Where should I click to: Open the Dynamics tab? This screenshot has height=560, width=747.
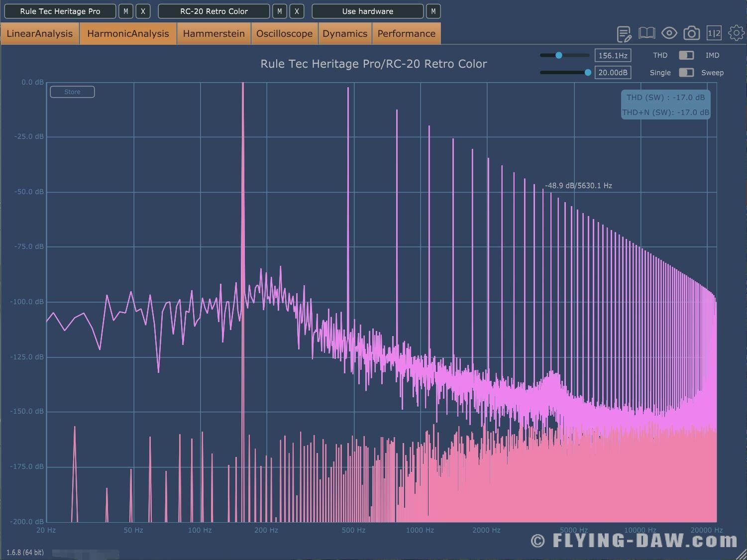[345, 33]
